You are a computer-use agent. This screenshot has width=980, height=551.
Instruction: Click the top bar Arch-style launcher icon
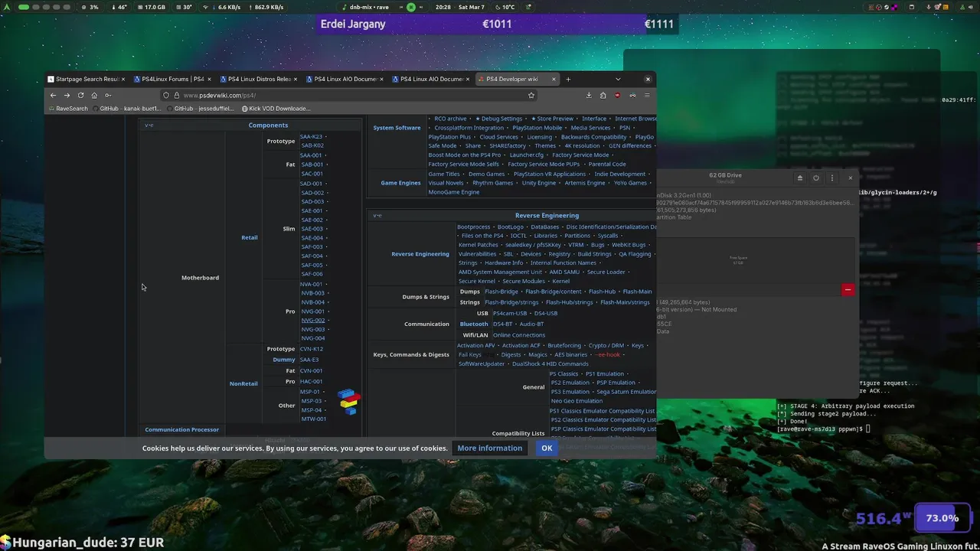pyautogui.click(x=6, y=7)
